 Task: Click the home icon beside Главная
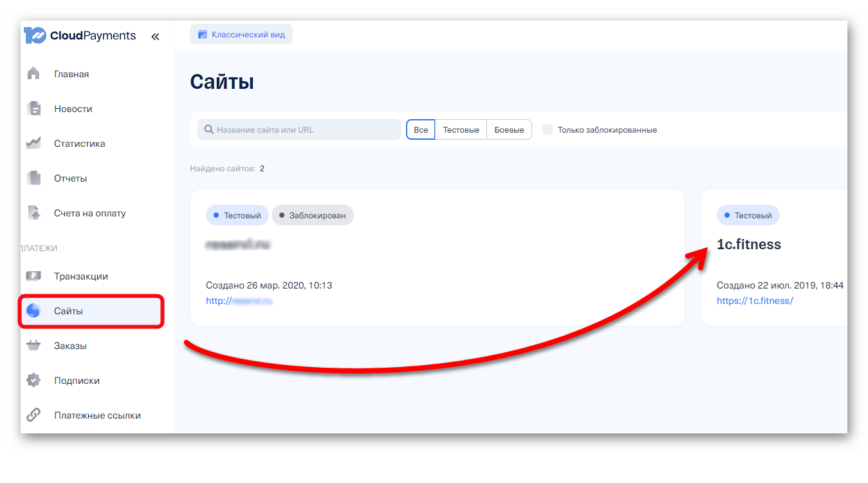coord(33,73)
